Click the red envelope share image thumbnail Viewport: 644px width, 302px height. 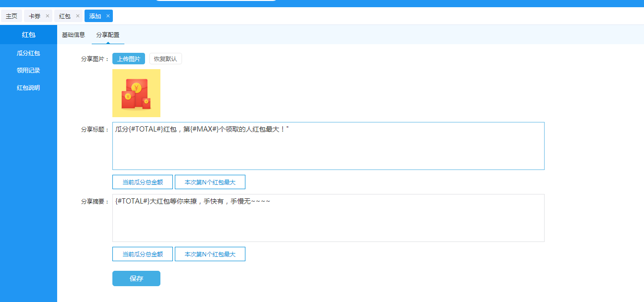pyautogui.click(x=136, y=93)
